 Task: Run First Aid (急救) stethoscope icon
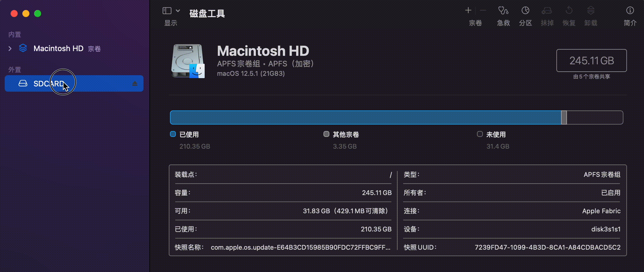point(503,11)
